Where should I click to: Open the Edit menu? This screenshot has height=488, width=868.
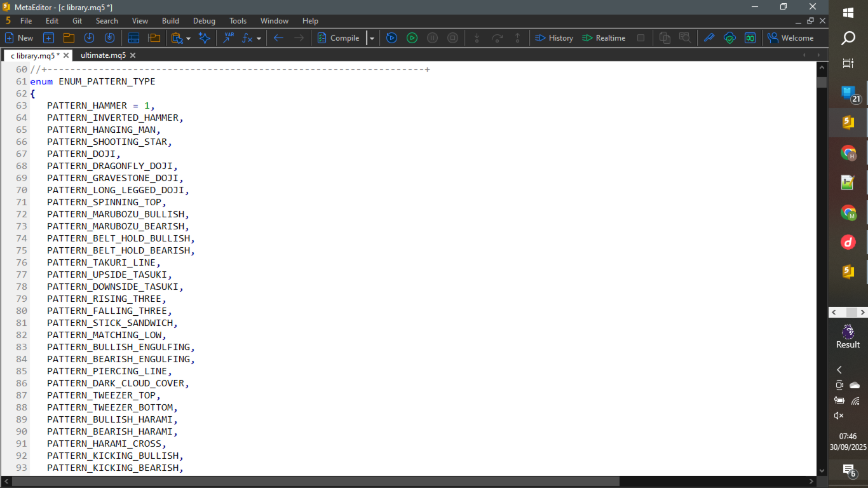tap(52, 21)
